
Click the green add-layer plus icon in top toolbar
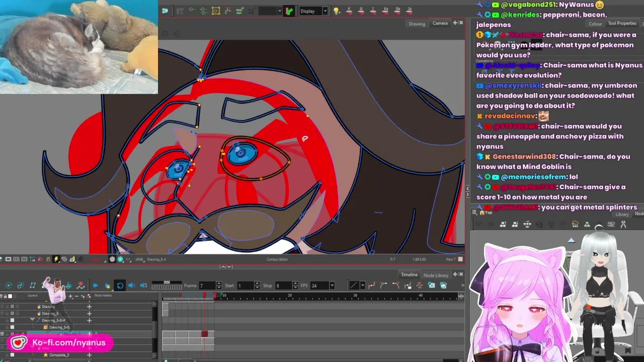pos(239,11)
